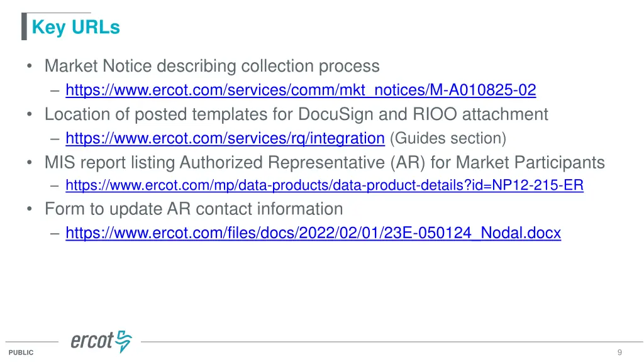Select the MIS report Authorized Representative text
The height and width of the screenshot is (362, 644).
[325, 163]
